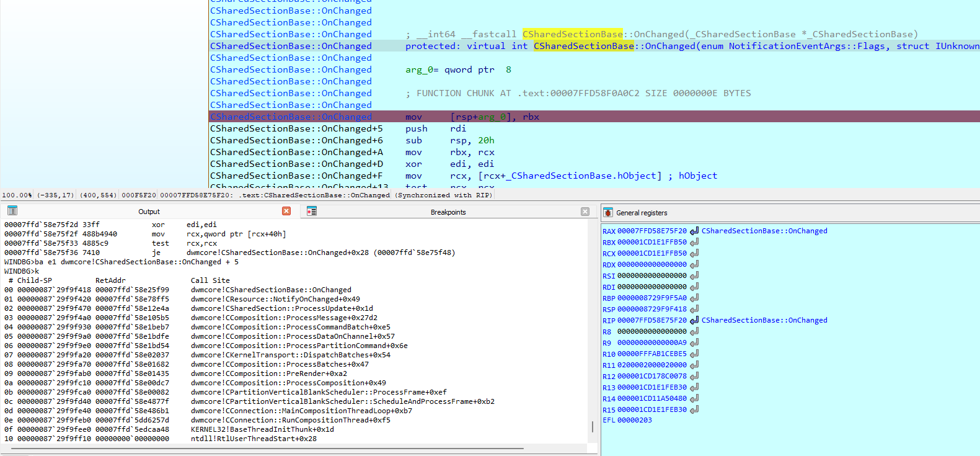Click the yellow-highlighted CSharedSectionBase in __fastcall comment

click(x=573, y=34)
